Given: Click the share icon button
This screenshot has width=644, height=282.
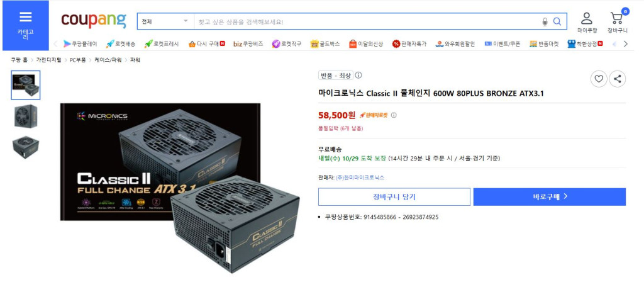Looking at the screenshot, I should coord(618,79).
